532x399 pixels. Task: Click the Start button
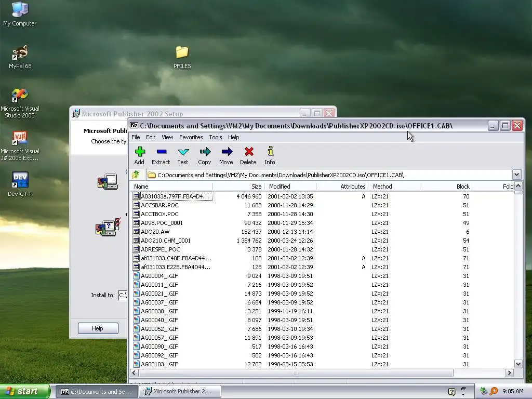(x=25, y=391)
